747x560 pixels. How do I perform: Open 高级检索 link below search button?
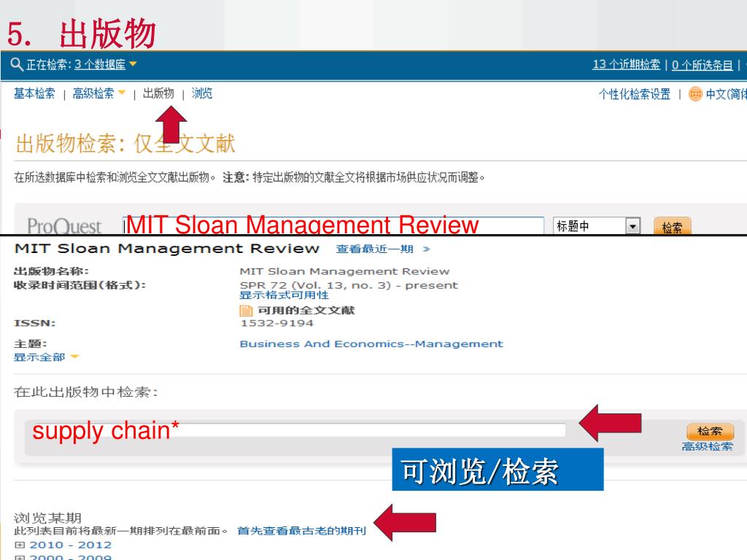point(707,447)
